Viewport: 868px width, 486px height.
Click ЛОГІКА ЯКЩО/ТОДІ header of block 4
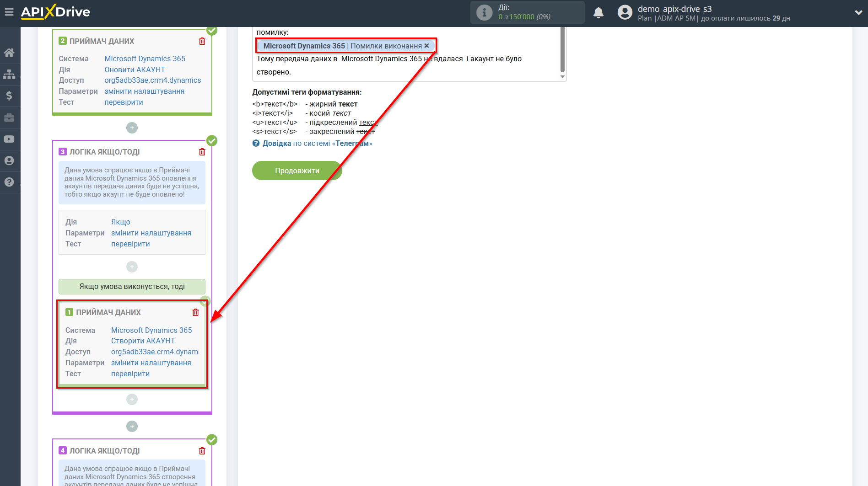coord(104,451)
